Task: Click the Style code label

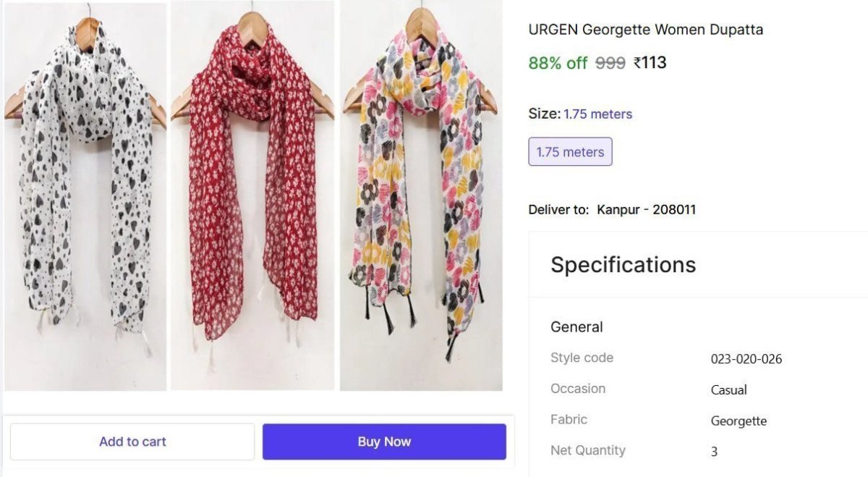Action: [x=582, y=358]
